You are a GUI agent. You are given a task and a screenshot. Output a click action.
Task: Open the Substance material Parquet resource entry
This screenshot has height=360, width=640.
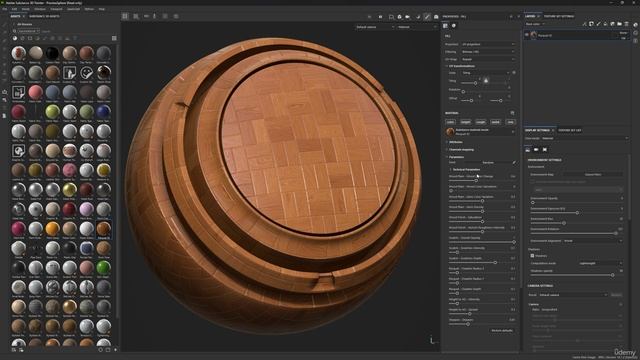click(480, 131)
